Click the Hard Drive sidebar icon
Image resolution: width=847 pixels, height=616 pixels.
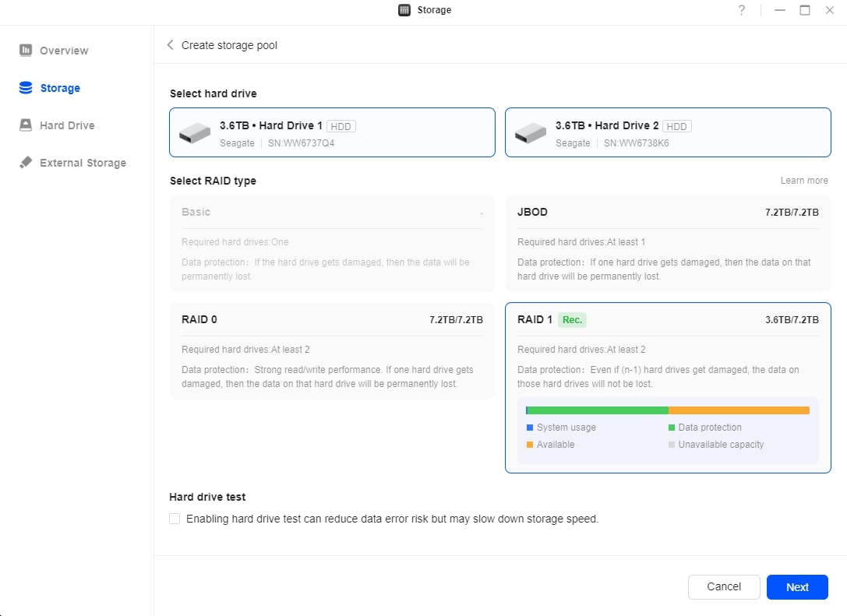26,125
